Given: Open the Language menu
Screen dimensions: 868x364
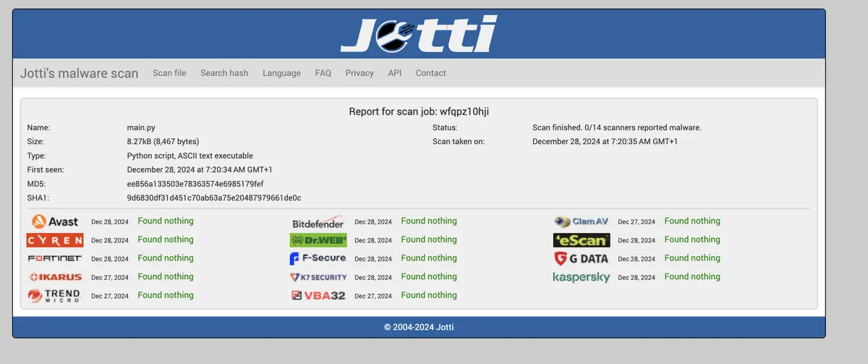Looking at the screenshot, I should [x=281, y=73].
